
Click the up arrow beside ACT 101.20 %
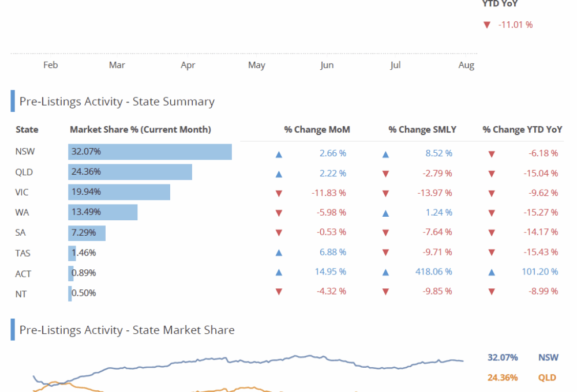pos(492,272)
